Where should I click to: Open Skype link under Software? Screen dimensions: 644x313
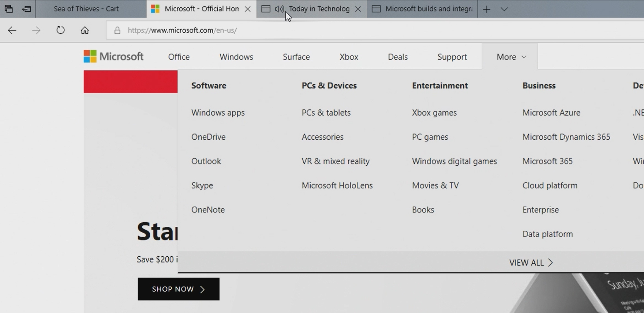202,185
